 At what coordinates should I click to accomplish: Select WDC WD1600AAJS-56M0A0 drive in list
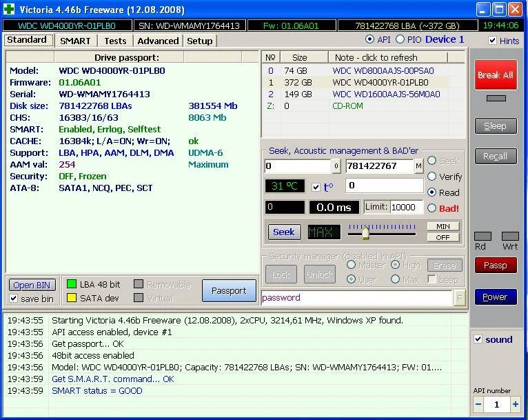pos(386,94)
